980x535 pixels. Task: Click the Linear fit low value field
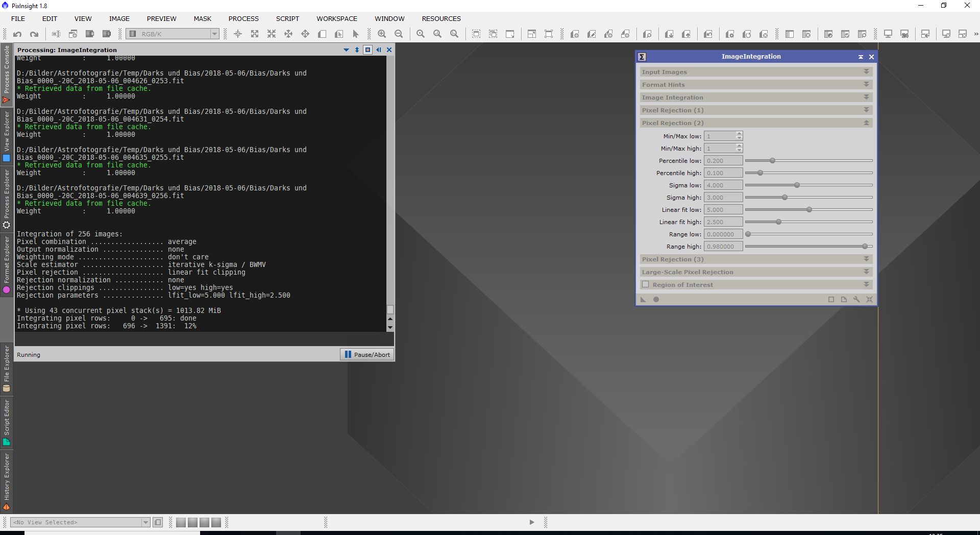723,210
